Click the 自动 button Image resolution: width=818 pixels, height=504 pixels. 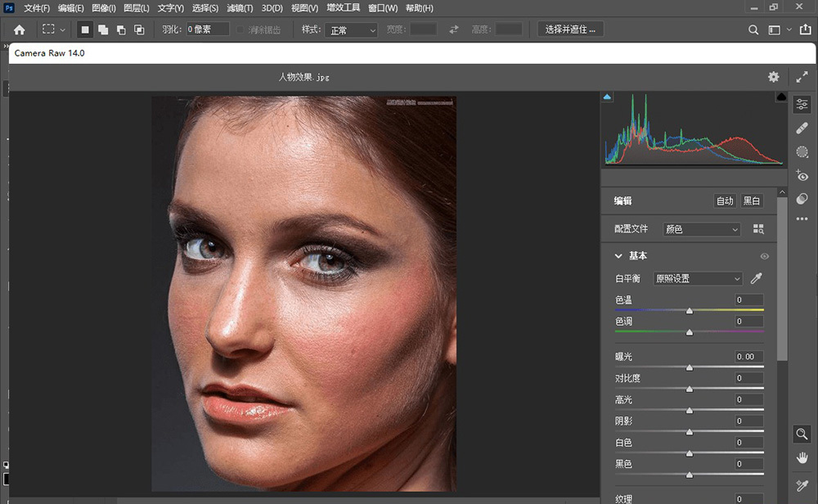725,201
